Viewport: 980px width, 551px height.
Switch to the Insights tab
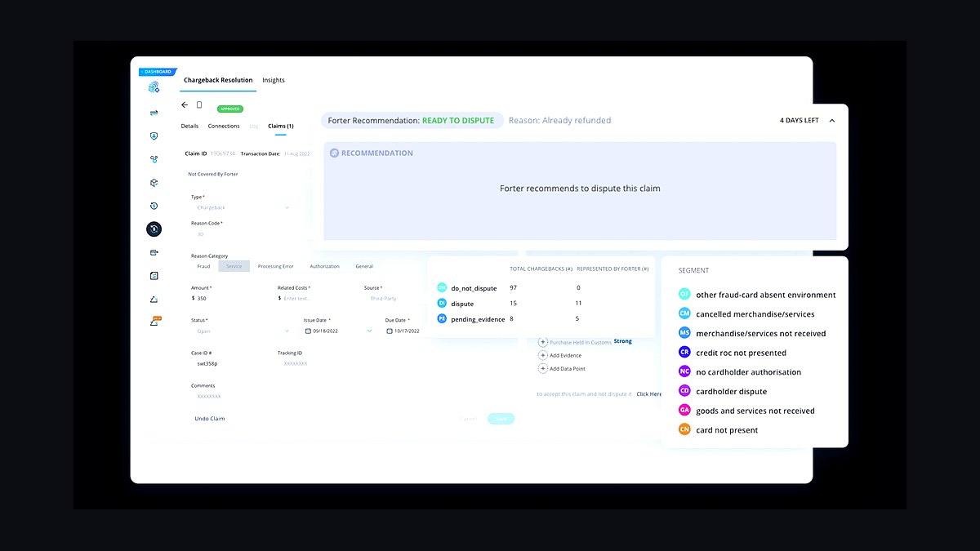click(274, 80)
